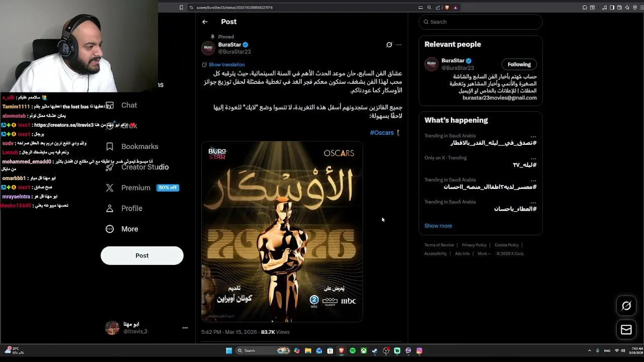
Task: Click the weather widget on the taskbar
Action: 14,350
